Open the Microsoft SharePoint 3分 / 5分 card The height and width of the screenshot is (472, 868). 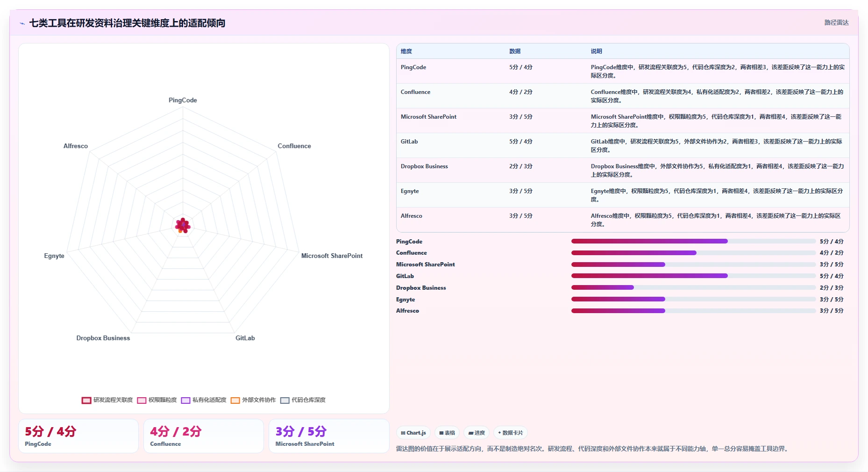pyautogui.click(x=329, y=436)
